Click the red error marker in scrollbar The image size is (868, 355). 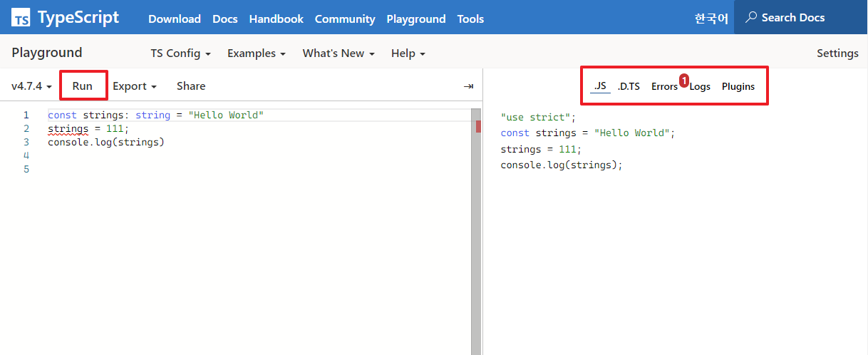[478, 127]
